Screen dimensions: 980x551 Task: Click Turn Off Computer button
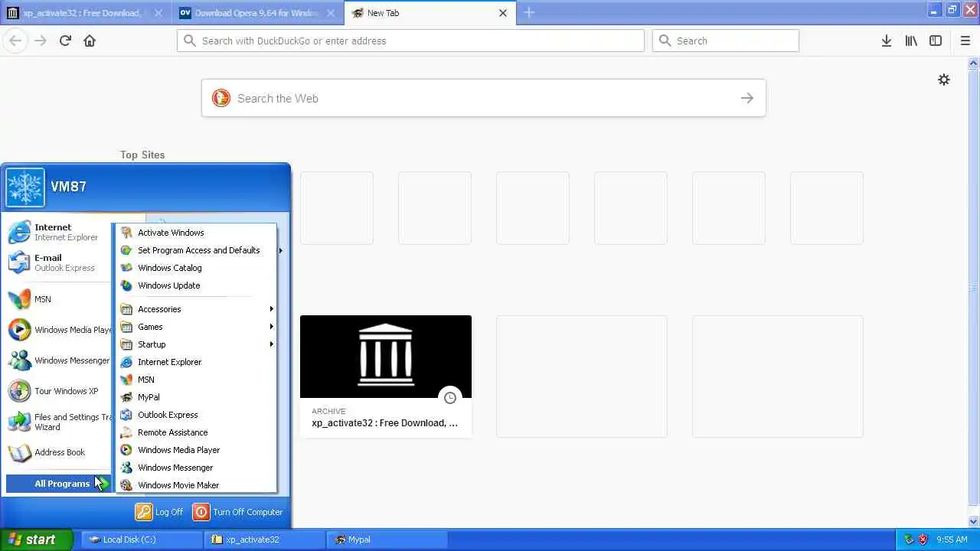[238, 512]
